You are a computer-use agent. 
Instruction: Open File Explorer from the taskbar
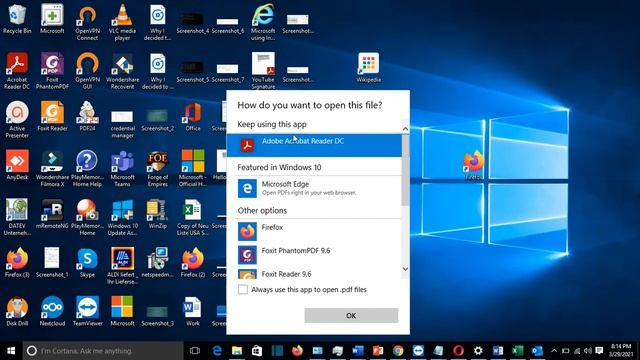(x=237, y=351)
